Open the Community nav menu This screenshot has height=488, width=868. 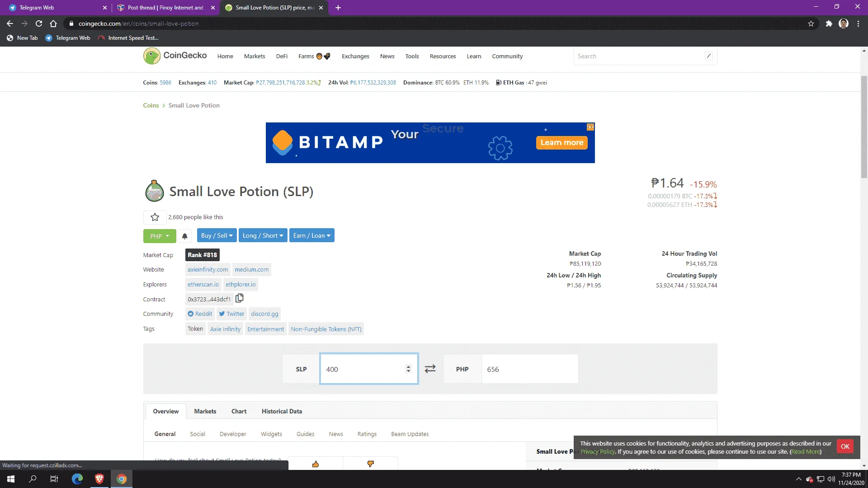tap(507, 56)
